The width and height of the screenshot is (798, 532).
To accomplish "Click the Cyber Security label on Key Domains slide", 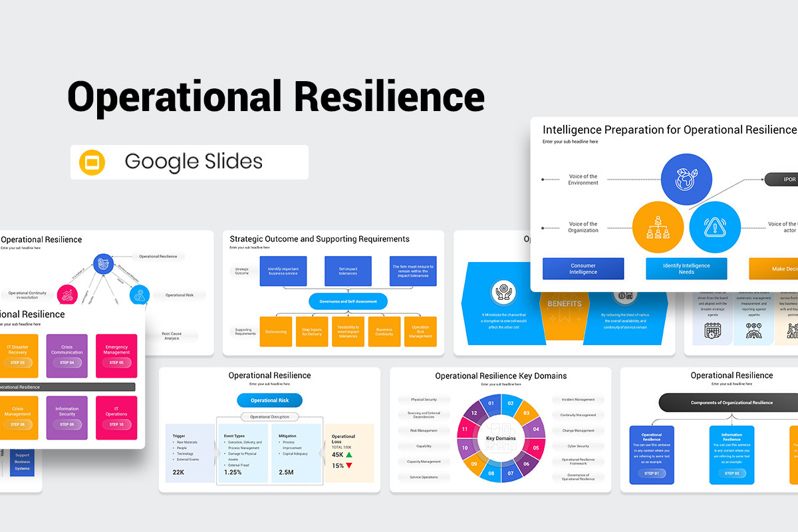I will pyautogui.click(x=578, y=446).
